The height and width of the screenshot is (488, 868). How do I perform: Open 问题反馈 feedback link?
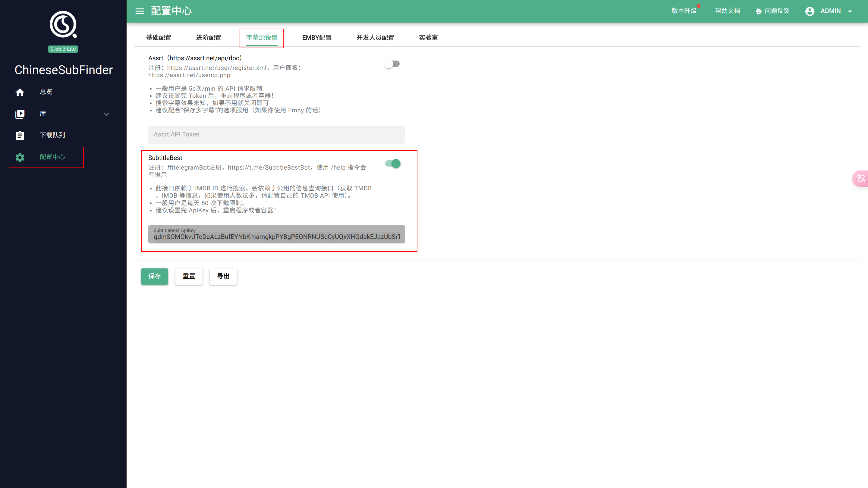pyautogui.click(x=777, y=11)
